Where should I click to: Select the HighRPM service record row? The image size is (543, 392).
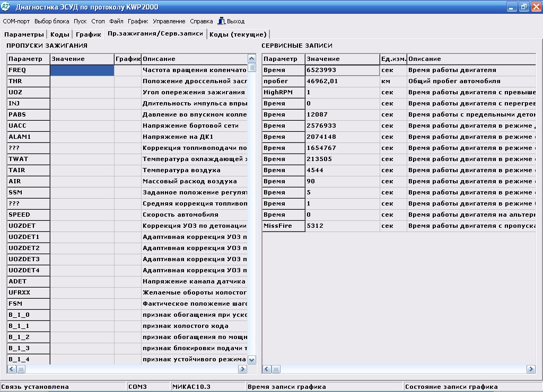tap(399, 92)
